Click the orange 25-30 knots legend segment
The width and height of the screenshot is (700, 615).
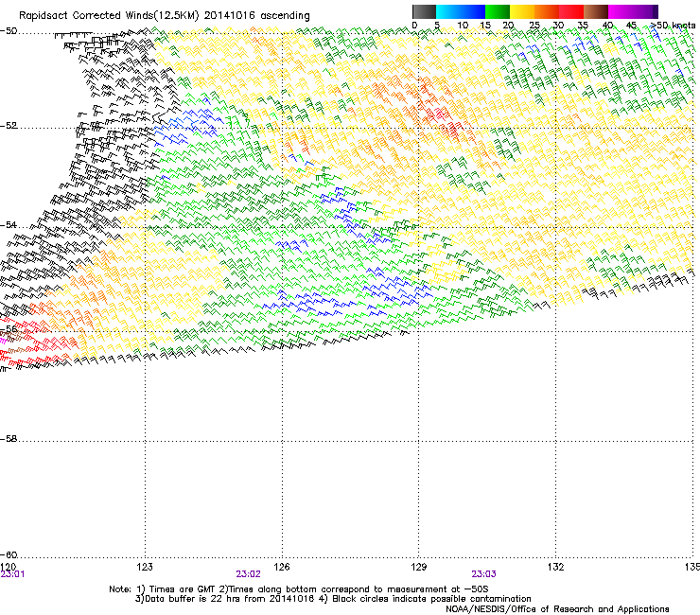click(x=547, y=11)
